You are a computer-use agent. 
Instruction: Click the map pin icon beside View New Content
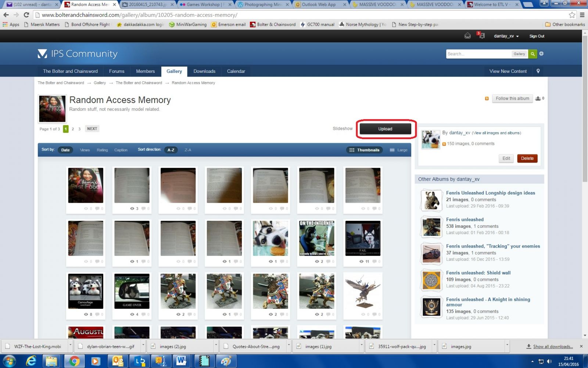[x=538, y=71]
